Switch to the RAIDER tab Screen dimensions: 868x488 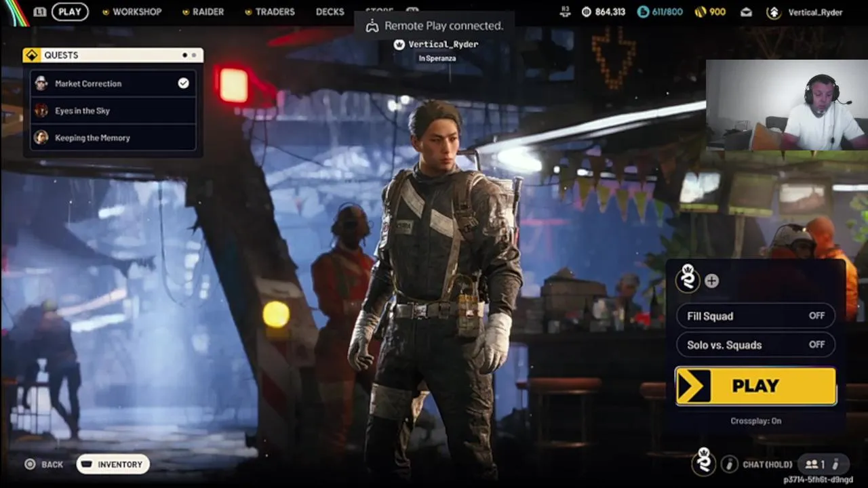203,12
